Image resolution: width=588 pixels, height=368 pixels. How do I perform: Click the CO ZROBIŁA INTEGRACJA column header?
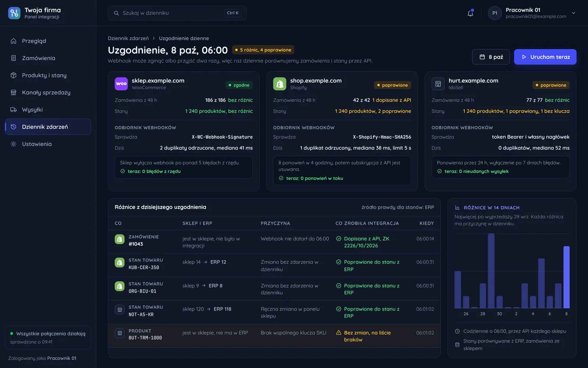click(x=367, y=223)
